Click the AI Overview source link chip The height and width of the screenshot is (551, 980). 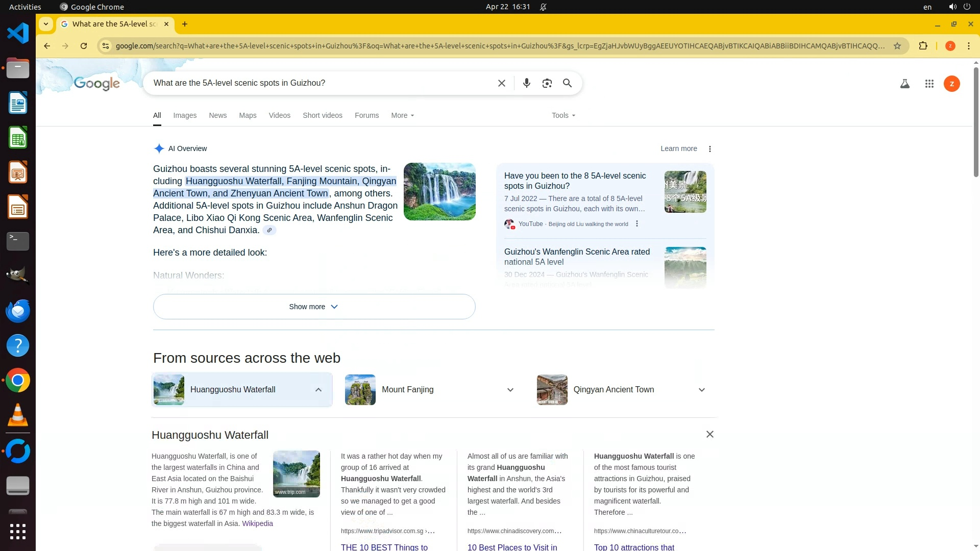[x=269, y=230]
